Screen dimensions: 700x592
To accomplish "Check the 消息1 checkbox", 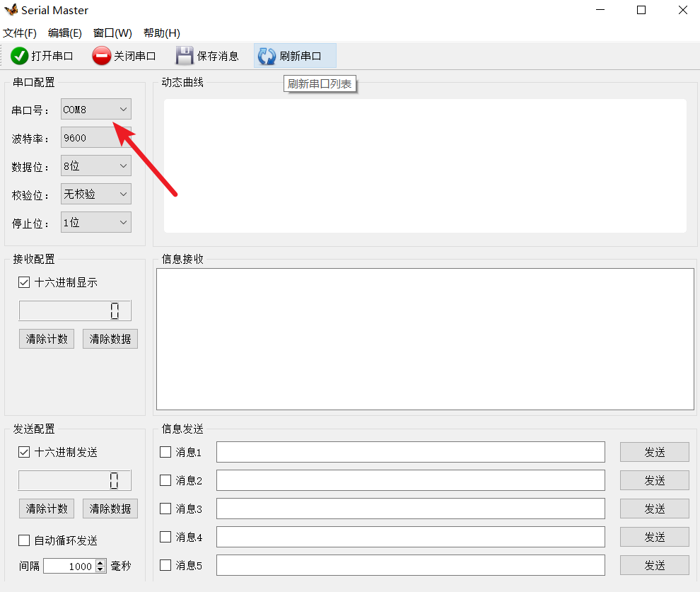I will click(165, 452).
